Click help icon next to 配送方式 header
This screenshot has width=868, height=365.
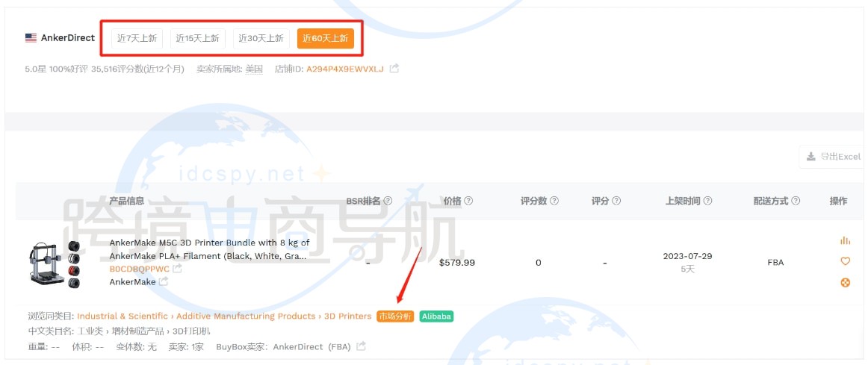(x=796, y=201)
